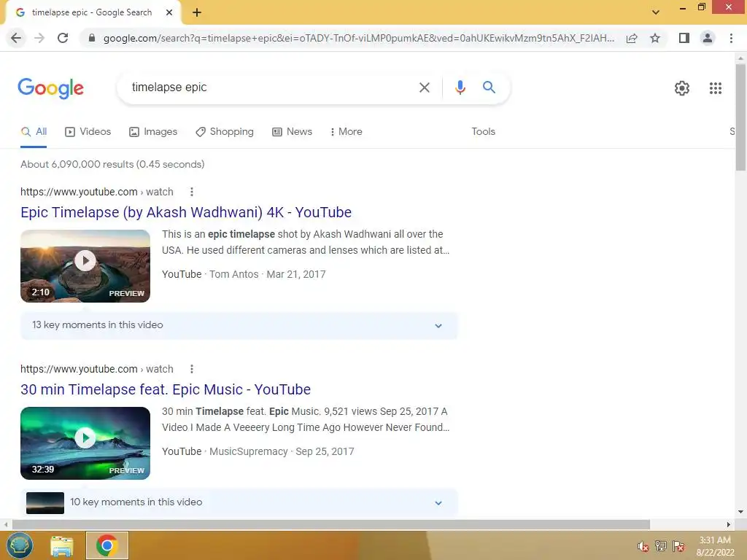Share this page icon in address bar

pos(632,38)
